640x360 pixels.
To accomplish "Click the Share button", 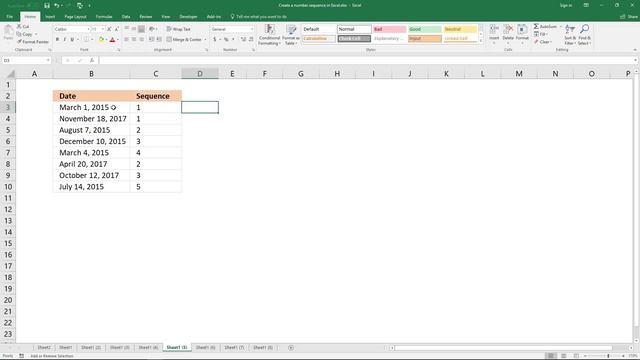I will [x=629, y=17].
